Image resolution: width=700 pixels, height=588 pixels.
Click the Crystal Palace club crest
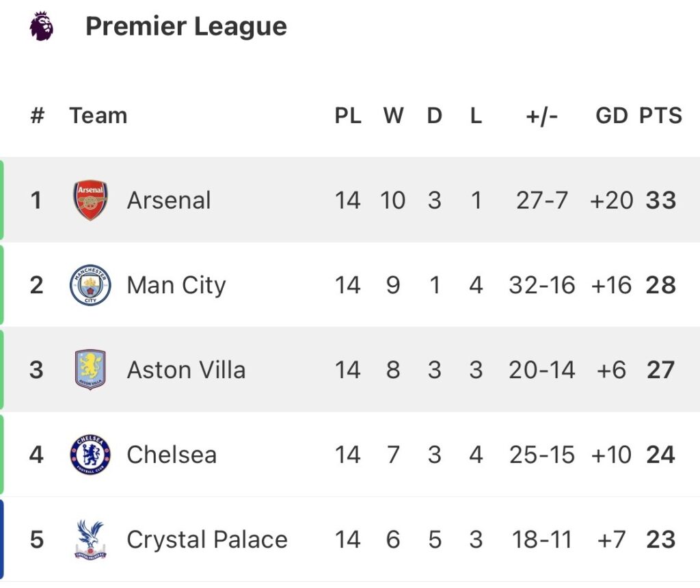[90, 539]
